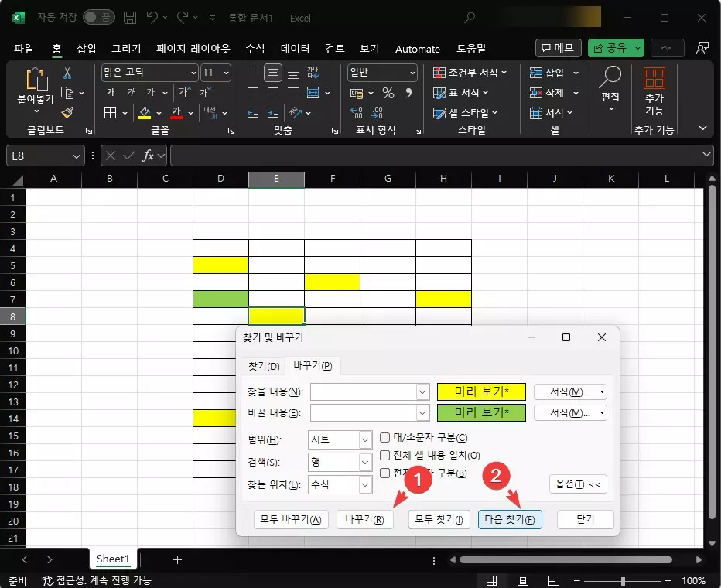
Task: Enable the 대/소문자 구분 checkbox
Action: coord(384,438)
